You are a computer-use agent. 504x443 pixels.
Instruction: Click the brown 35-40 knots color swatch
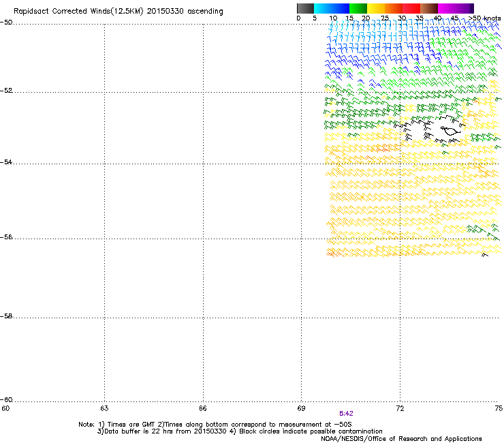point(429,8)
